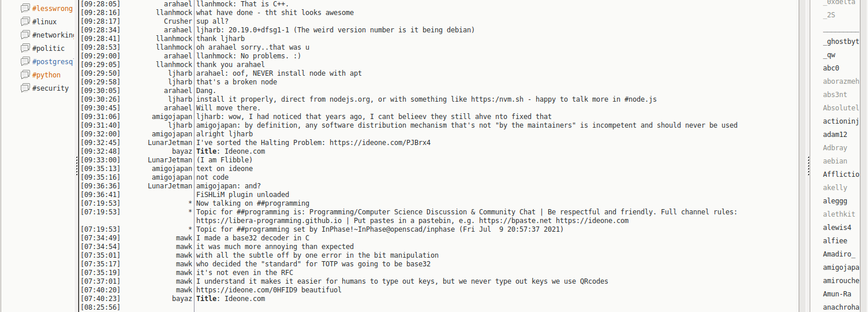Click the Crusher nickname in chat
This screenshot has width=868, height=312.
click(x=178, y=21)
